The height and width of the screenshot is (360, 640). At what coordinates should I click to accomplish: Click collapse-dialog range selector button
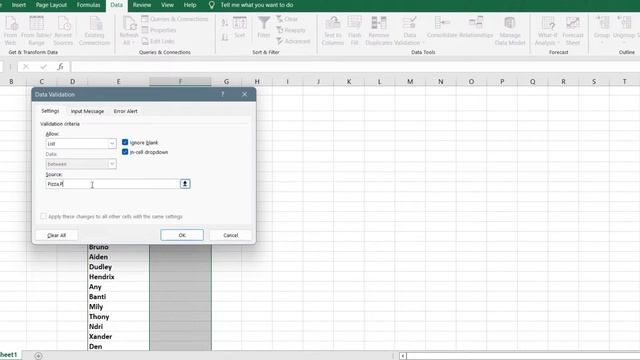pos(185,184)
